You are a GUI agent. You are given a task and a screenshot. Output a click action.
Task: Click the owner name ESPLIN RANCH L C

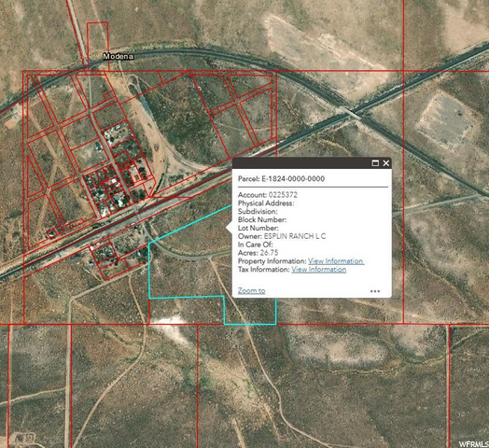[x=295, y=236]
